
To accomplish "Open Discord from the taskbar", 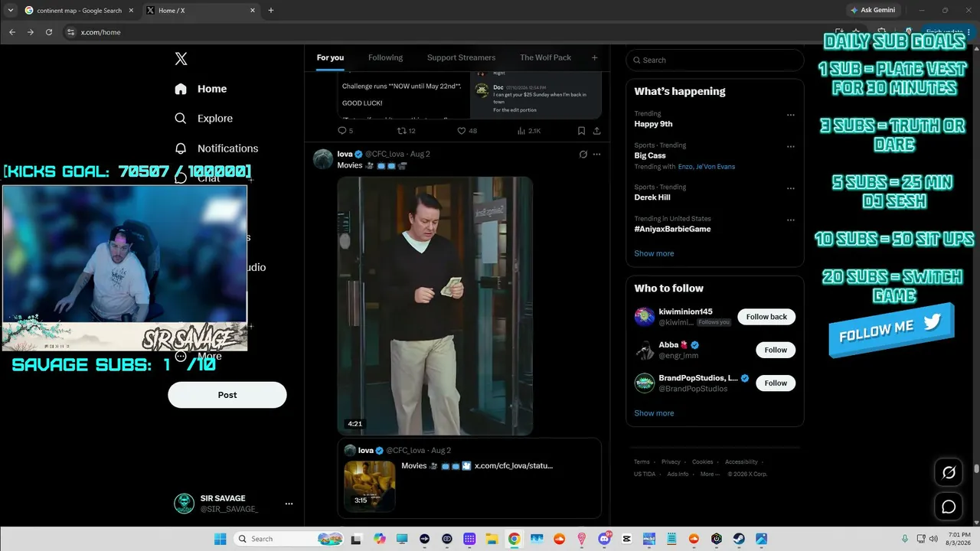I will click(x=604, y=539).
